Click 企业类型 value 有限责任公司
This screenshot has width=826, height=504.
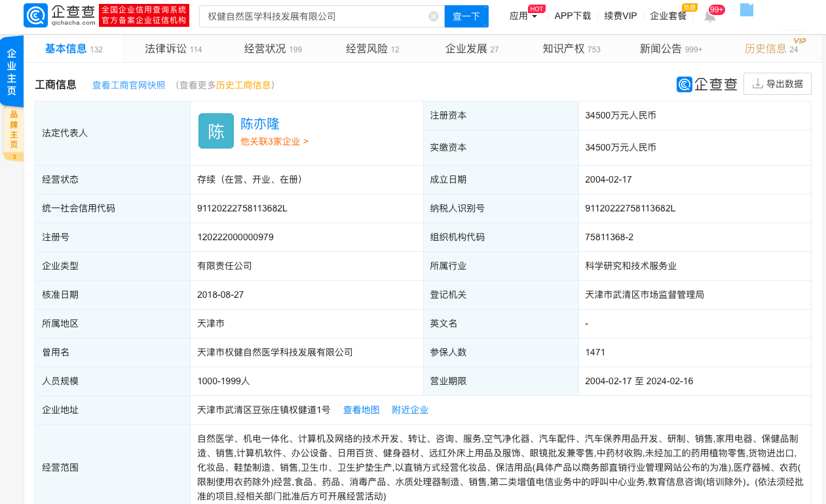click(x=225, y=266)
